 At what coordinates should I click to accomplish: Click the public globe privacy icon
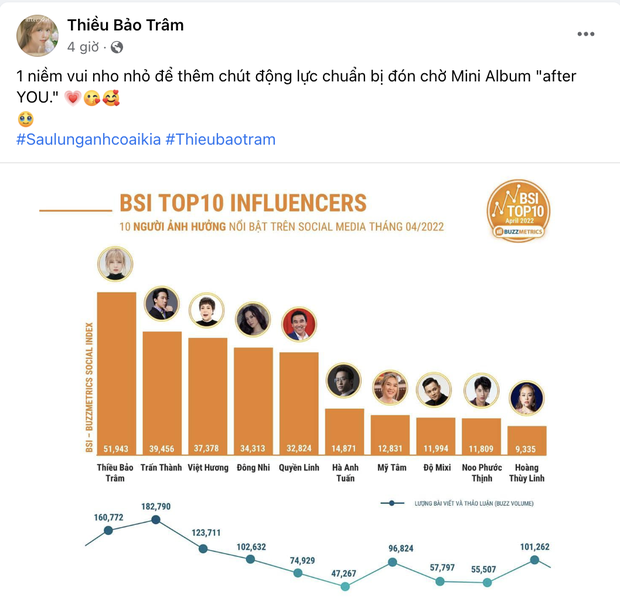116,47
